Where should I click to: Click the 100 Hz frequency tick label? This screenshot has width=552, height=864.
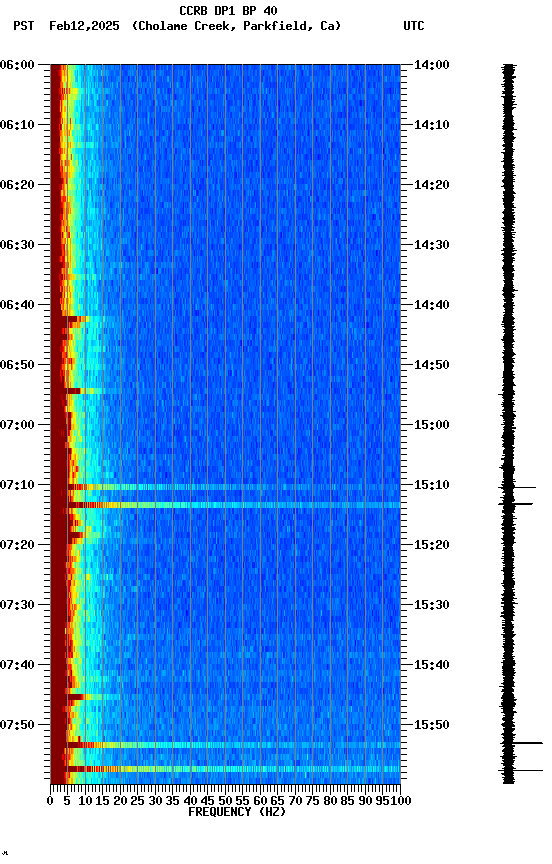point(402,802)
